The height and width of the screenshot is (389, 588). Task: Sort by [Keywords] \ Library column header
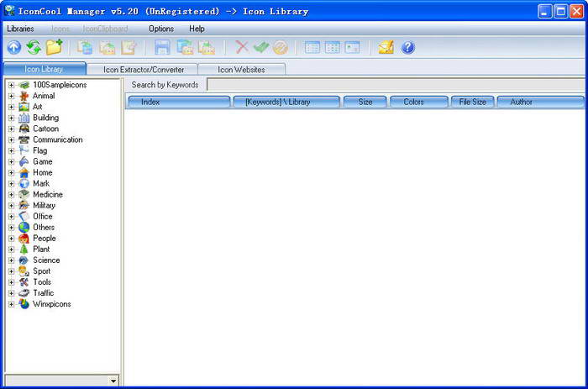(286, 102)
